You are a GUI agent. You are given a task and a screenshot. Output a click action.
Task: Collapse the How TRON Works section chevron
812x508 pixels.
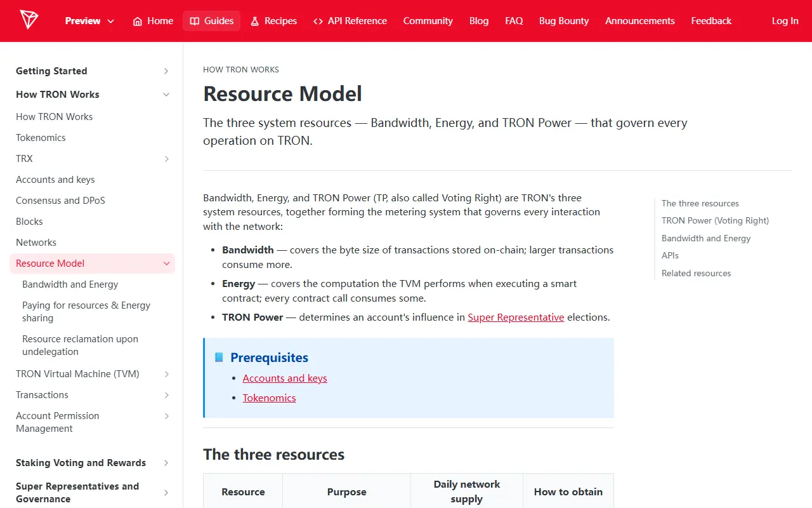pyautogui.click(x=166, y=95)
